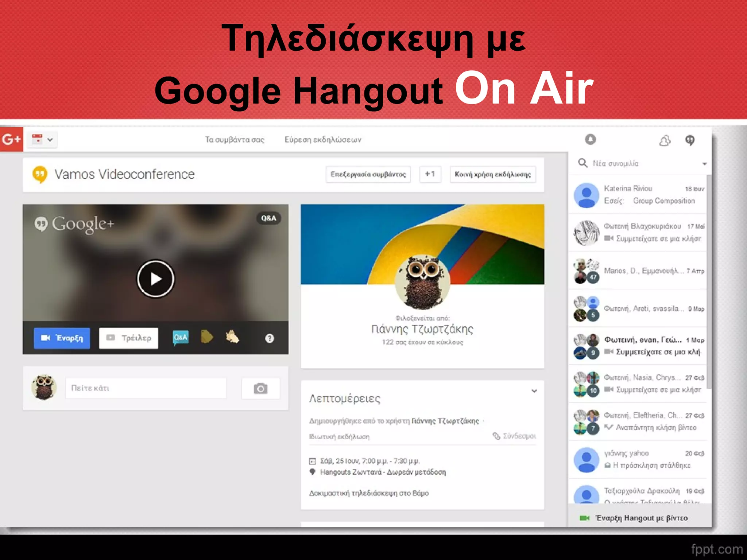This screenshot has height=560, width=747.
Task: Open the Showcase tag icon
Action: 207,337
